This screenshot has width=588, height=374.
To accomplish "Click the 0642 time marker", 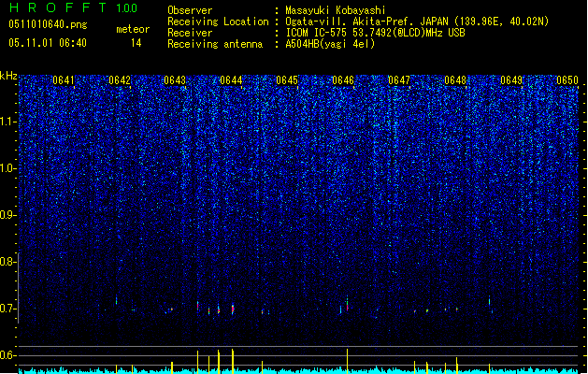I will point(120,80).
